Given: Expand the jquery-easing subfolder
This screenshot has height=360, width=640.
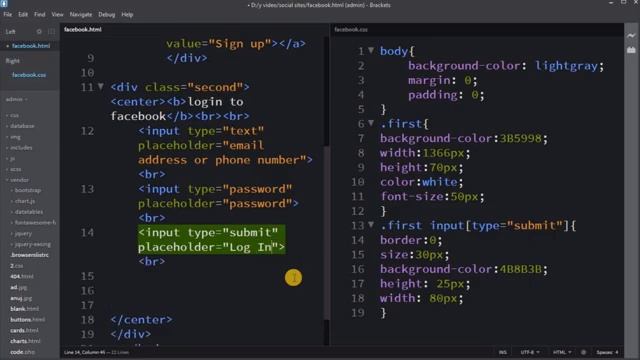Looking at the screenshot, I should click(31, 244).
